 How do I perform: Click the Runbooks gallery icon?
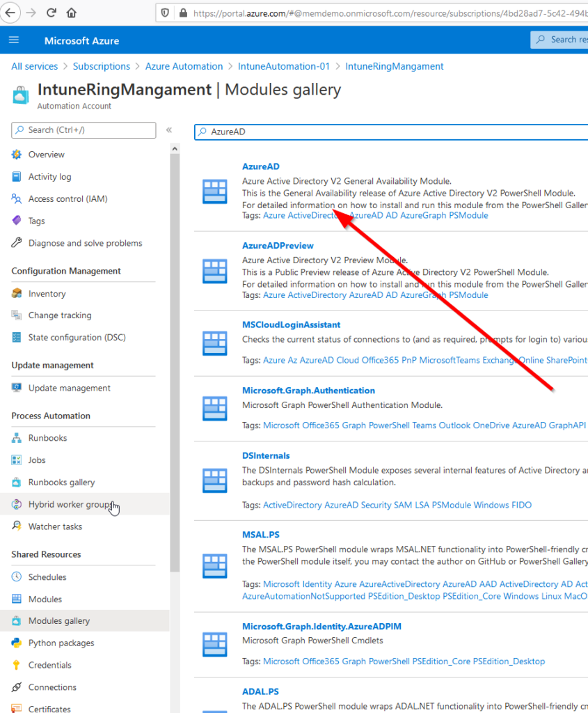click(17, 483)
